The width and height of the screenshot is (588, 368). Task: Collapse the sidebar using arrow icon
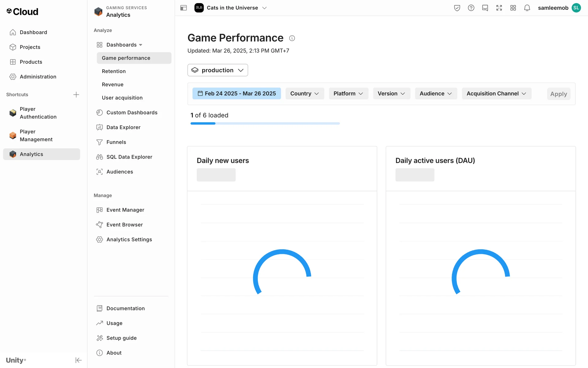[78, 360]
